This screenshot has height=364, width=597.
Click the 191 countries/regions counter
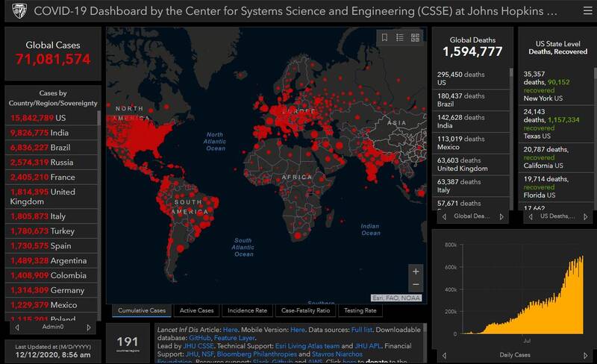click(x=128, y=343)
